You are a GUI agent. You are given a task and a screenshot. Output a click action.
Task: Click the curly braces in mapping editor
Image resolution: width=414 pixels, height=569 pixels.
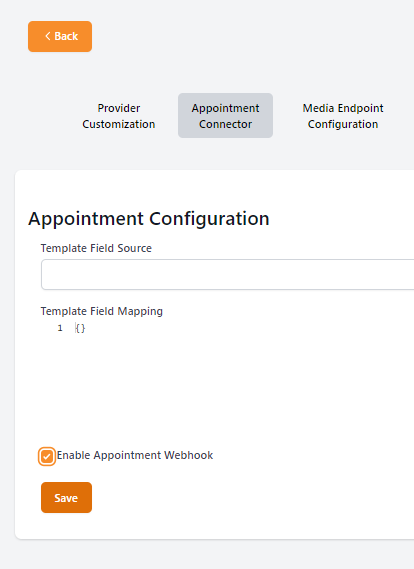(x=80, y=328)
